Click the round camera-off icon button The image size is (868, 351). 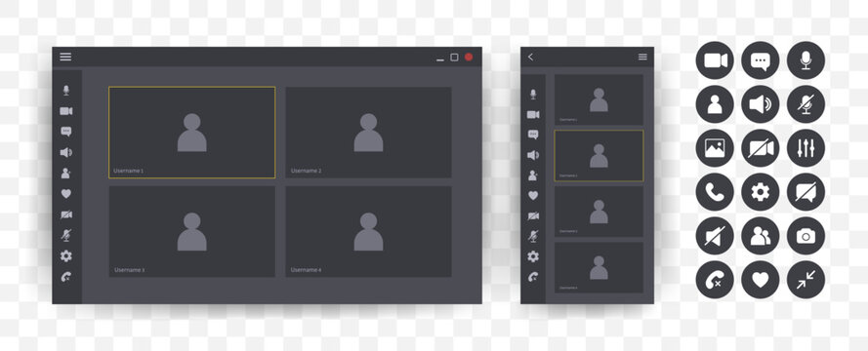(760, 148)
